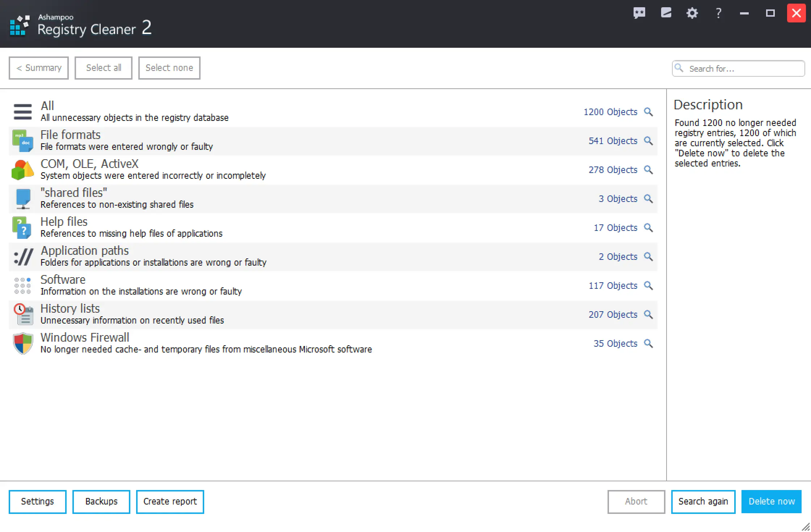Inspect All objects with its magnifier icon

(x=648, y=112)
